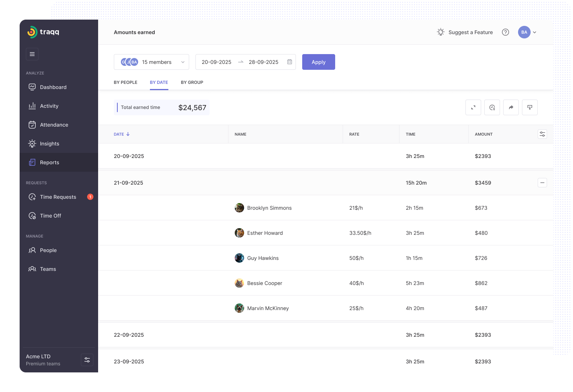Click the expand fullscreen icon
This screenshot has width=573, height=392.
(473, 107)
